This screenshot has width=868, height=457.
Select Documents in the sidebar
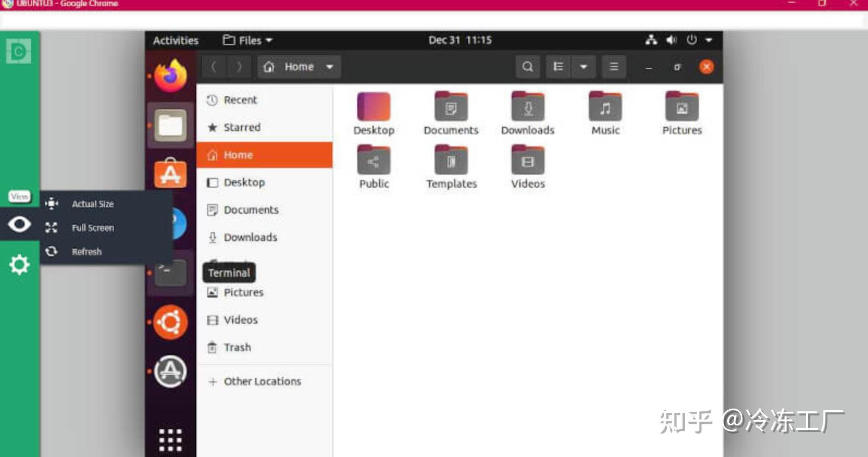[x=264, y=210]
